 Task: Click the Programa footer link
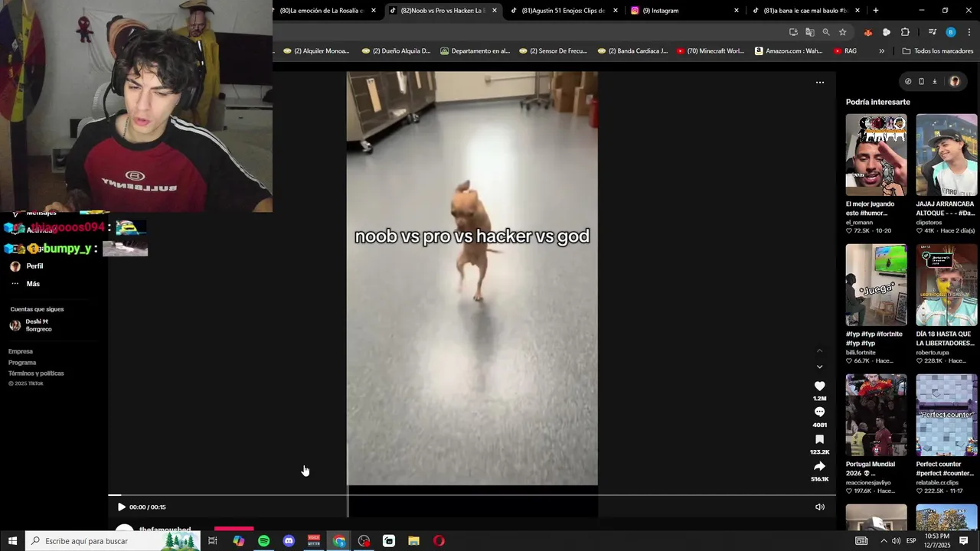coord(22,363)
